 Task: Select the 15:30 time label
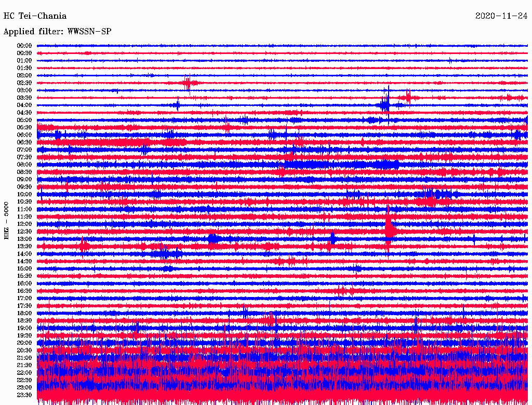(24, 276)
